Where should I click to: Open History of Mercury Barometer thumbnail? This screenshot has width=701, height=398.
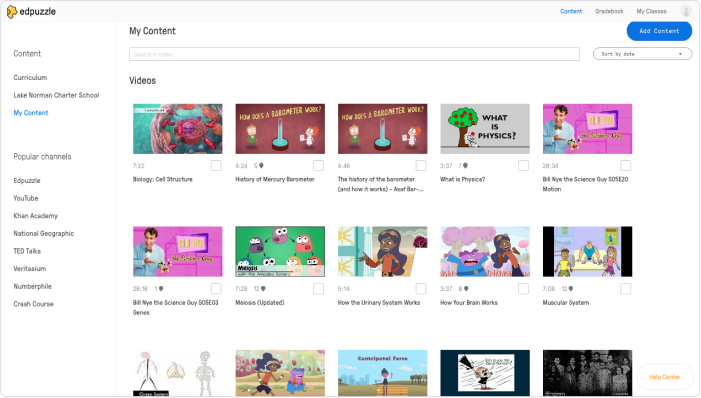(x=280, y=129)
